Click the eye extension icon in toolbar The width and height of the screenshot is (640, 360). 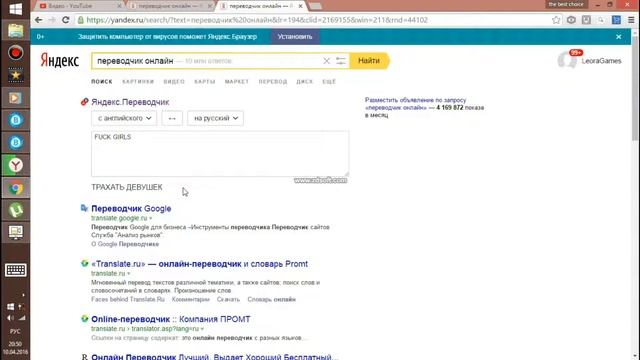click(x=571, y=20)
